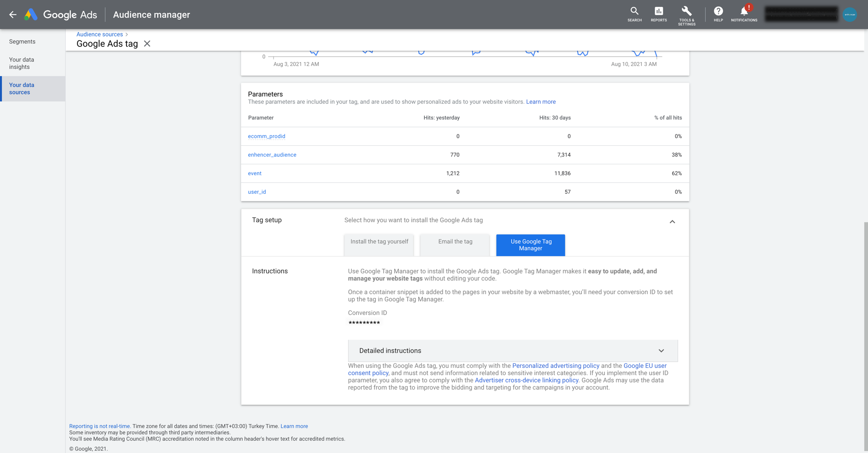This screenshot has width=868, height=453.
Task: Click Reporting is not real-time link
Action: tap(100, 426)
